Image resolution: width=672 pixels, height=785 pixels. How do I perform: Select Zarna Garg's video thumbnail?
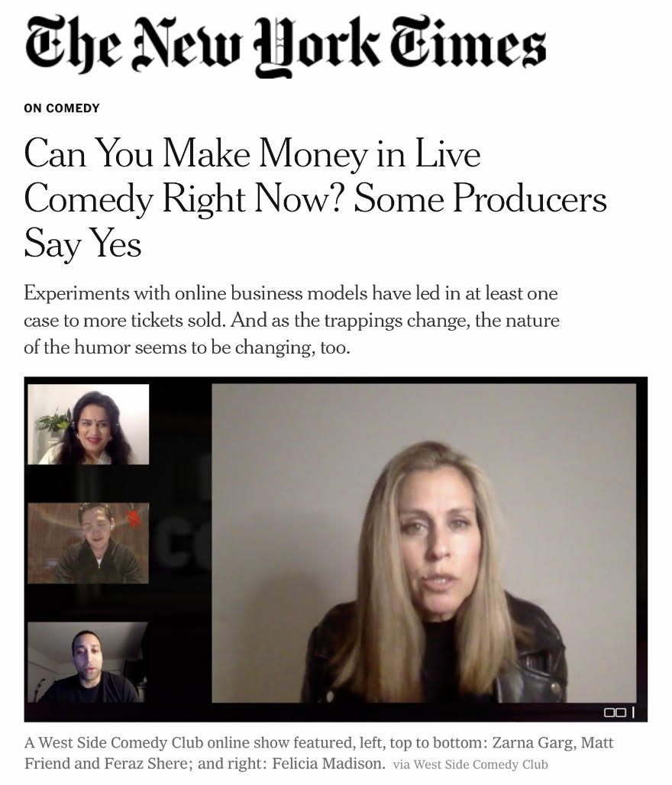point(88,424)
